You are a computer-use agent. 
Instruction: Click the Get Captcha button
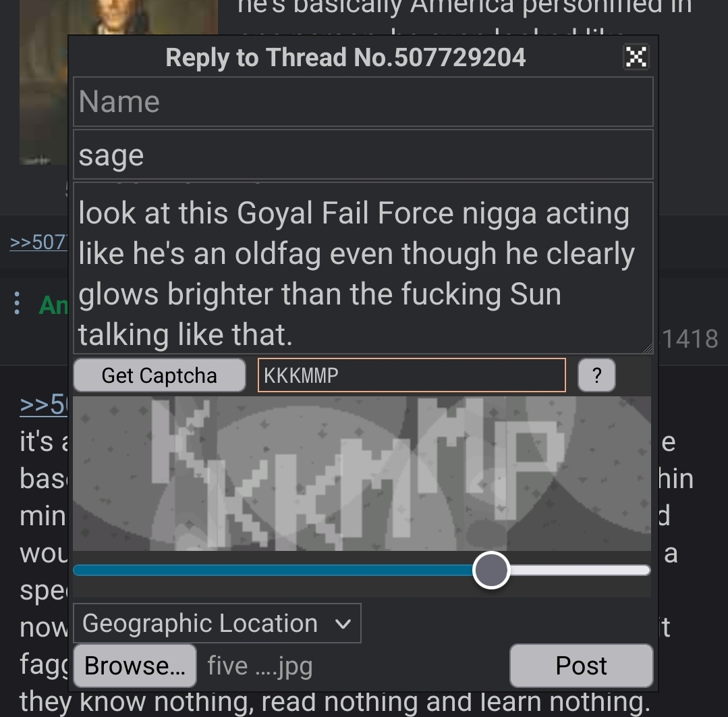159,375
